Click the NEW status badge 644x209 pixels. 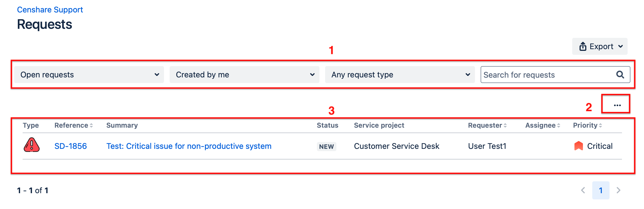point(326,146)
